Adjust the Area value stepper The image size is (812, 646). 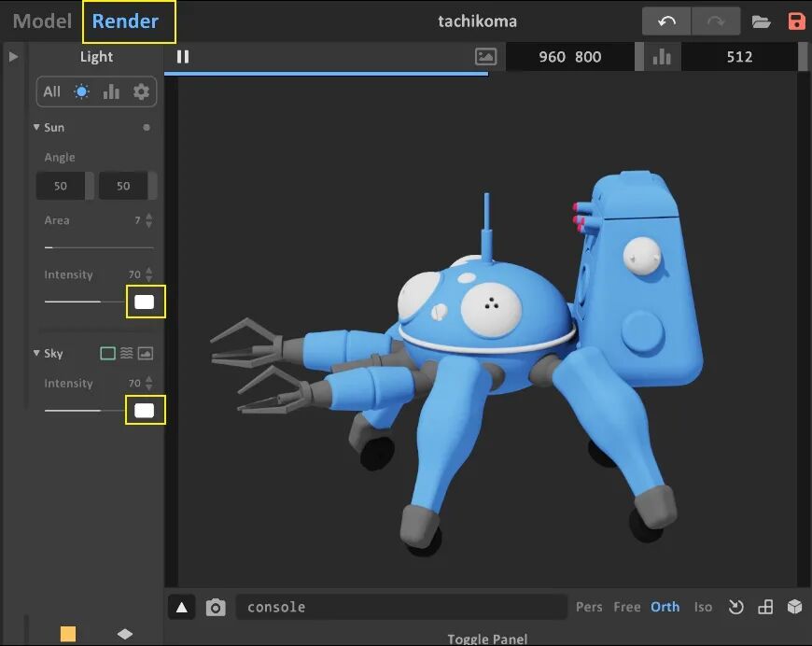tap(149, 220)
